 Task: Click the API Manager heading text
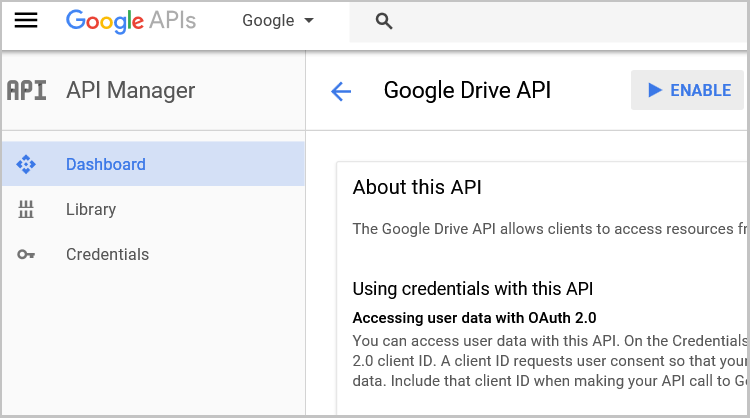pyautogui.click(x=131, y=90)
